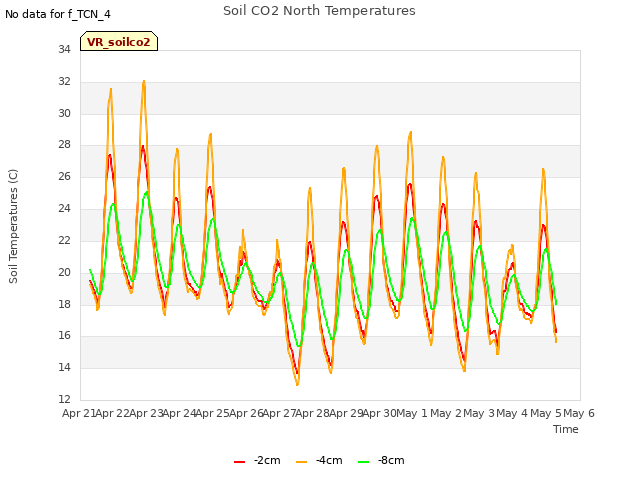Select the -4cm orange legend swatch
This screenshot has width=640, height=480.
point(301,461)
